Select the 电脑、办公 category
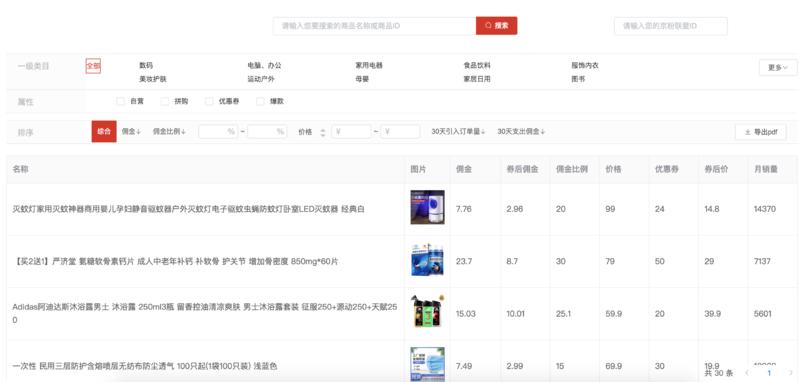Image resolution: width=800 pixels, height=382 pixels. pyautogui.click(x=264, y=66)
